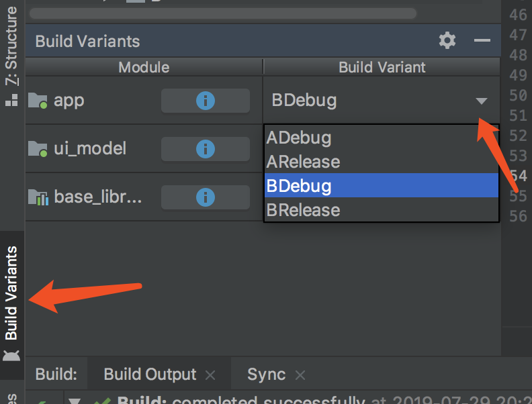Open Build Variants settings gear
The width and height of the screenshot is (532, 404).
[447, 41]
